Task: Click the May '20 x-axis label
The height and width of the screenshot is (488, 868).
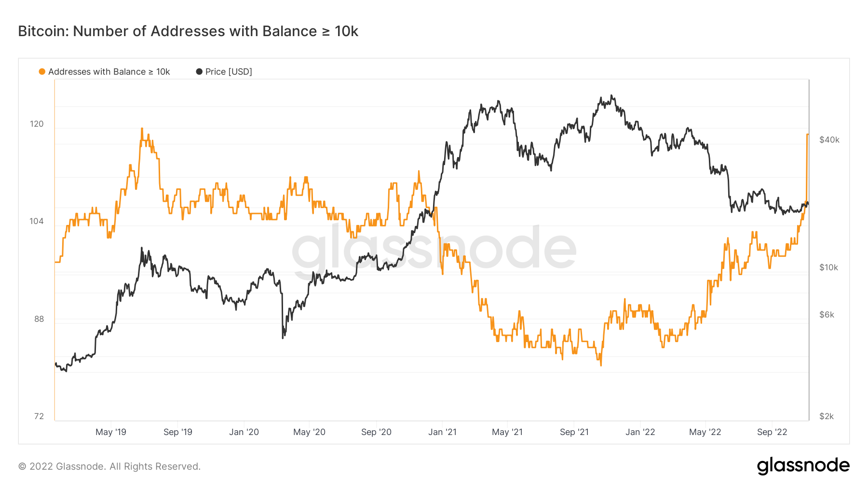Action: [x=309, y=432]
